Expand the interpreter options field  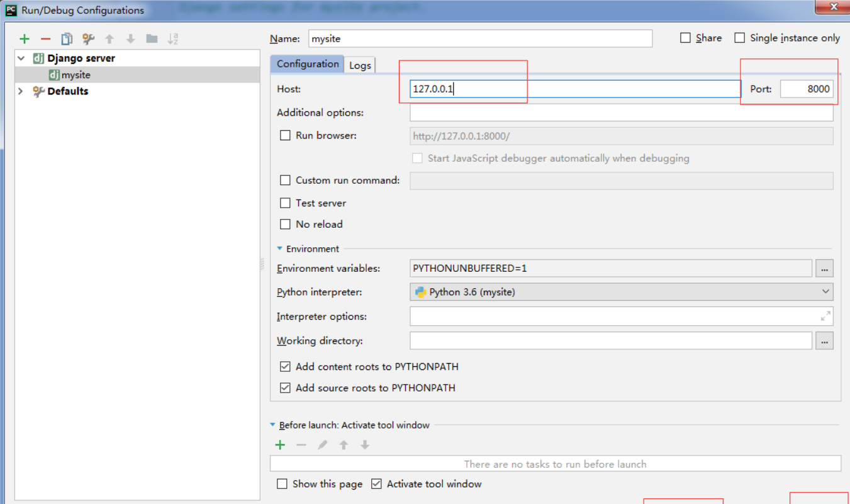pos(826,316)
